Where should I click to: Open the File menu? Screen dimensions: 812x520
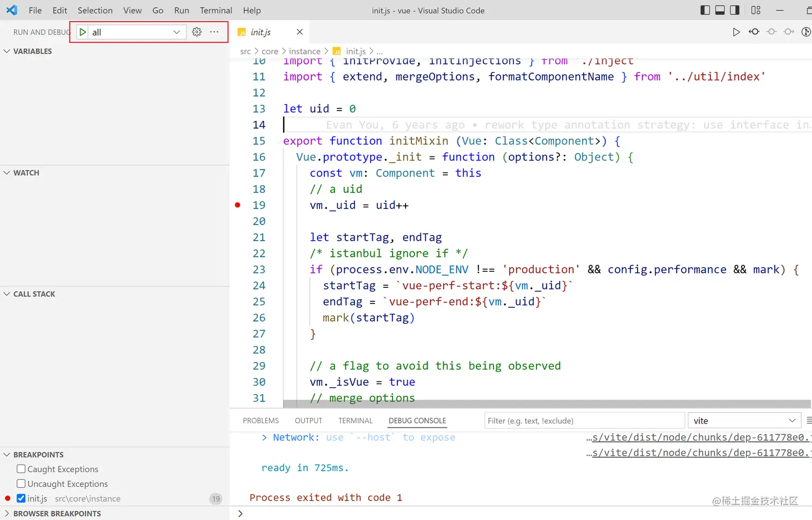35,10
